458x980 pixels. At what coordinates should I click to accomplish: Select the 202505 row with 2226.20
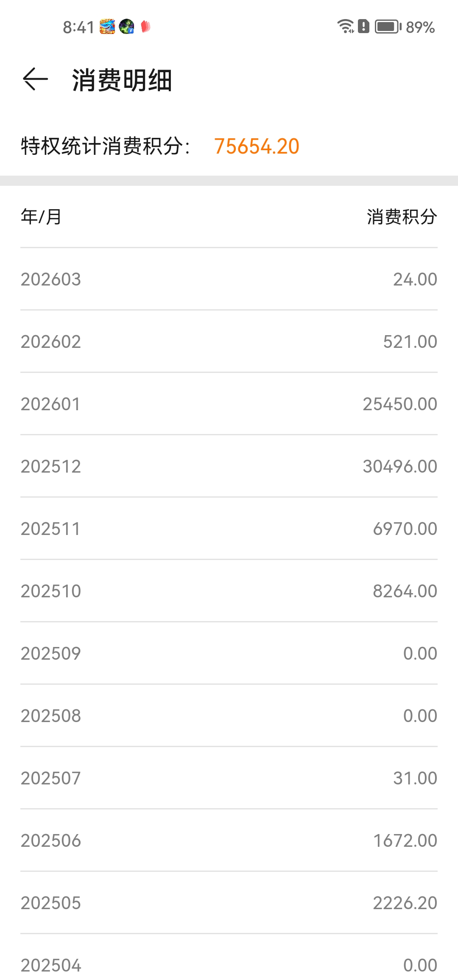point(229,903)
